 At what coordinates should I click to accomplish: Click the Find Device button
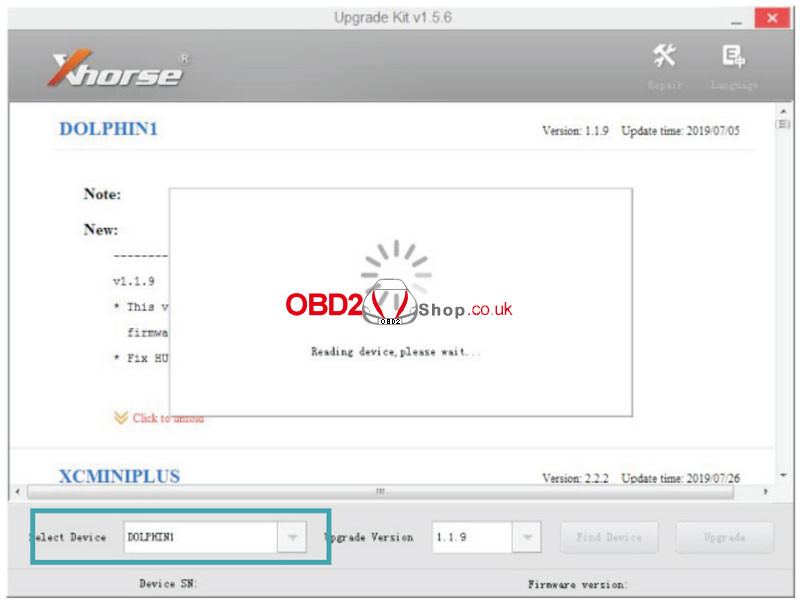click(609, 537)
